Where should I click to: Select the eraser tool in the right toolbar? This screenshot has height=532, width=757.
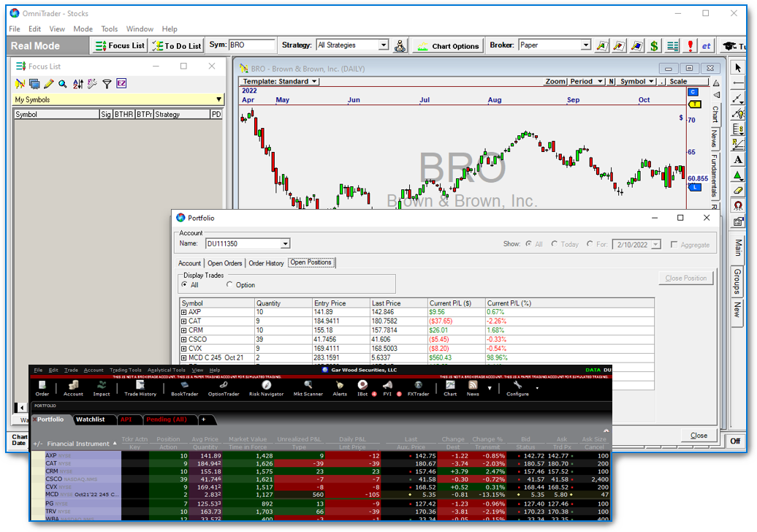click(738, 191)
